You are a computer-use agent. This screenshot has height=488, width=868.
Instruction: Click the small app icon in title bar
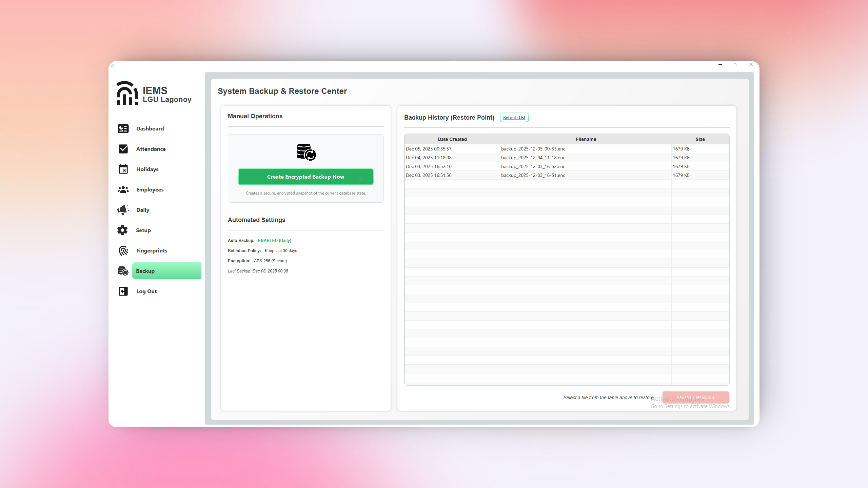point(112,65)
